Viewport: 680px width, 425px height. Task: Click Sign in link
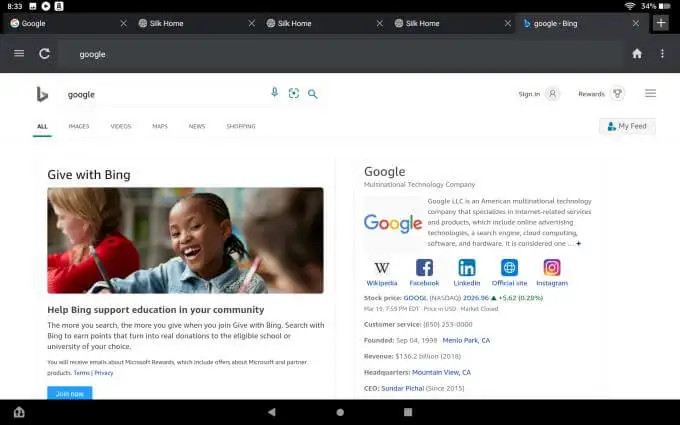[x=529, y=94]
